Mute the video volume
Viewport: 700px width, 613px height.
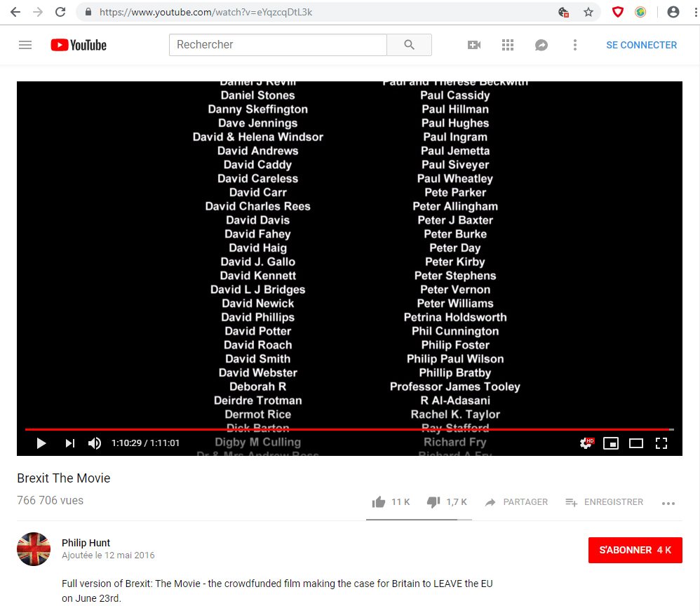(x=95, y=443)
